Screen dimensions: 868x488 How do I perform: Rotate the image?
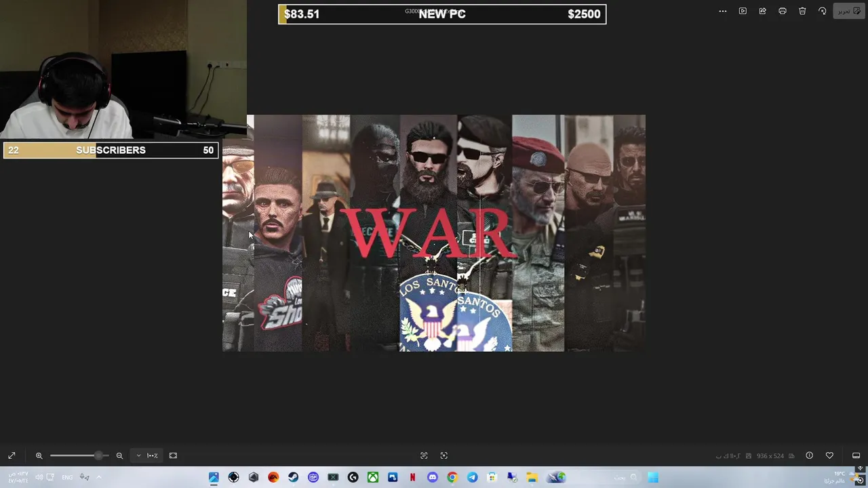[822, 11]
